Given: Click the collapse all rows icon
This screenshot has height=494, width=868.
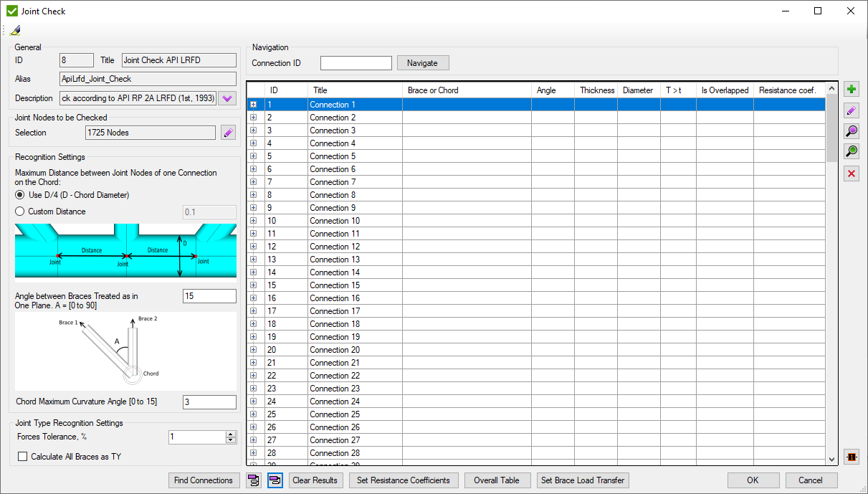Looking at the screenshot, I should (275, 480).
